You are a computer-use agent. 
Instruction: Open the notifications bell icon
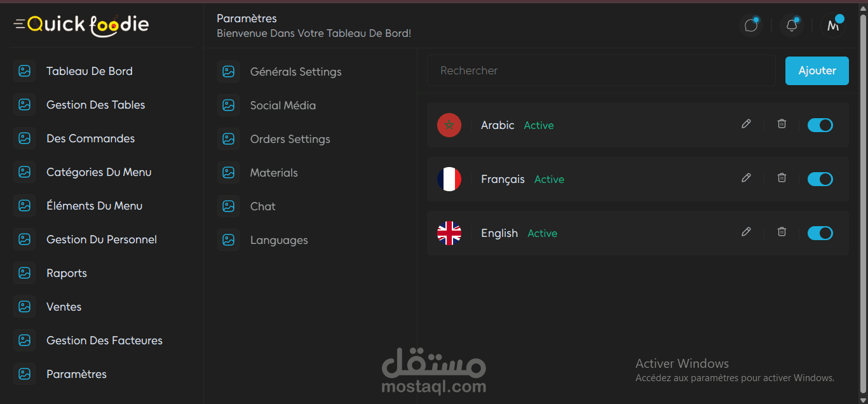point(792,25)
